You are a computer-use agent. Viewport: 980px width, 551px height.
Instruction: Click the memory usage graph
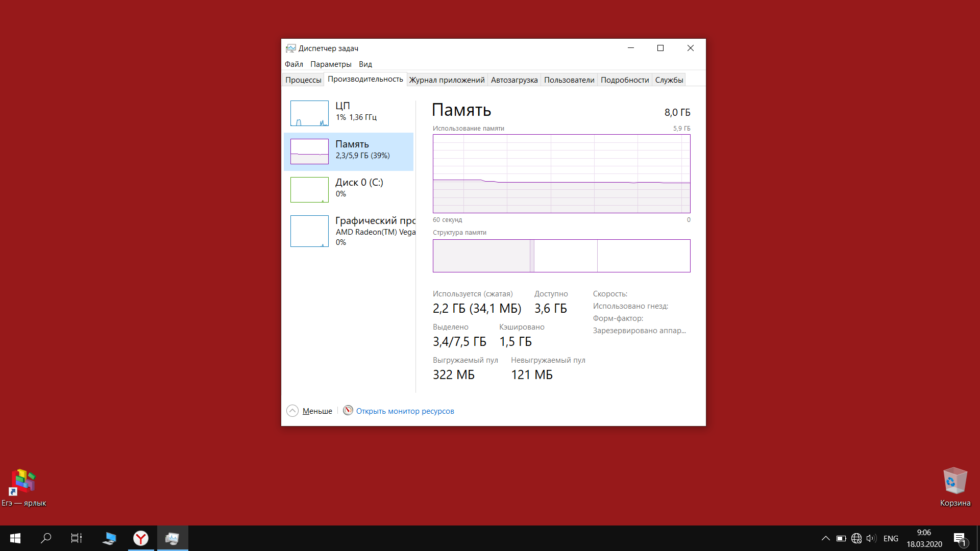point(561,173)
